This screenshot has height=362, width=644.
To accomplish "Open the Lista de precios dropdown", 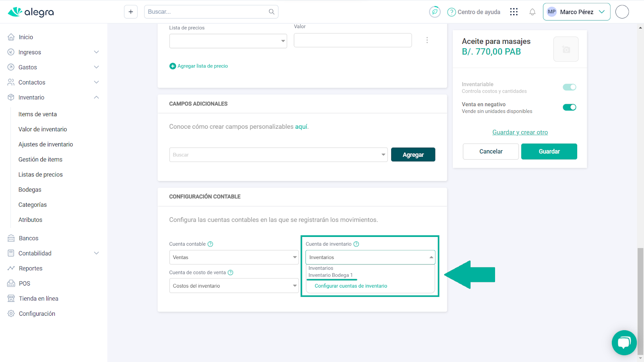I will (228, 41).
